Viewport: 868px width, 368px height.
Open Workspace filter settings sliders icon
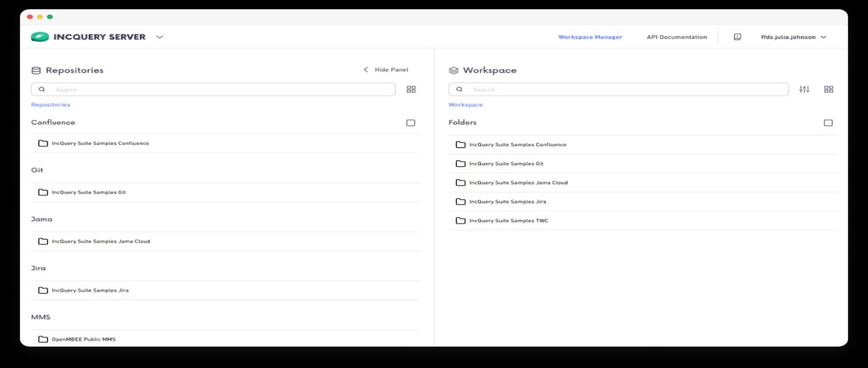pyautogui.click(x=804, y=89)
